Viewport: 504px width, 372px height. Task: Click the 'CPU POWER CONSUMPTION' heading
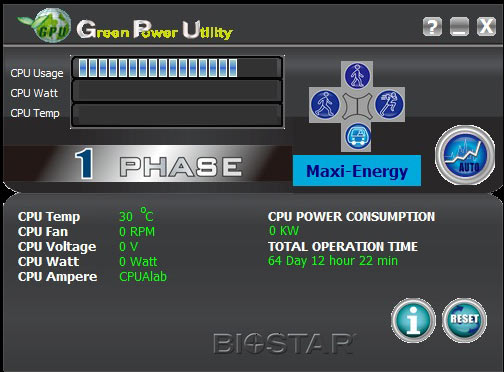pos(351,217)
